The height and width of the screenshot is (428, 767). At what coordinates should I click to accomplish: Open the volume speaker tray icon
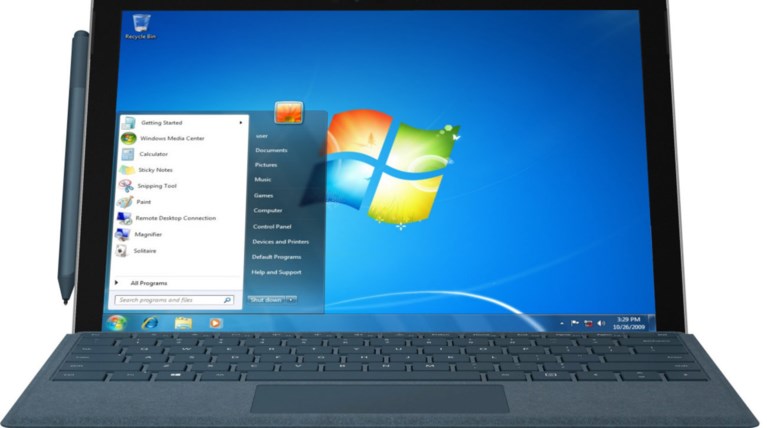[601, 323]
